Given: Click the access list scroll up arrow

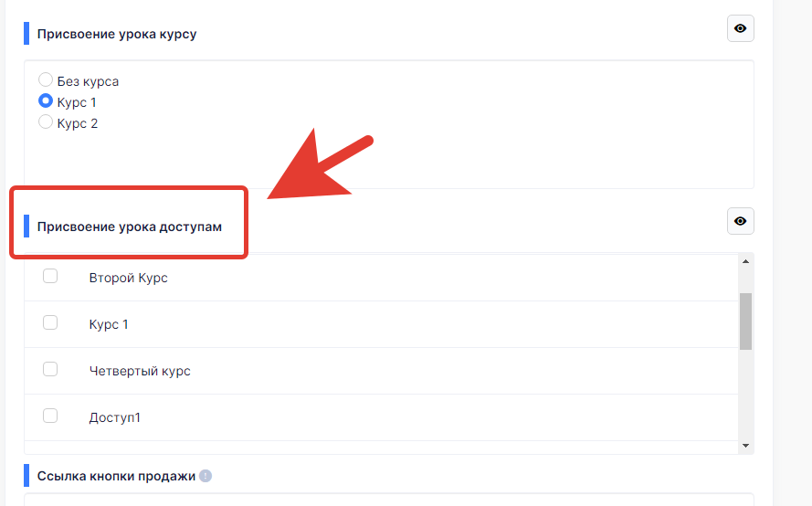Looking at the screenshot, I should [745, 261].
